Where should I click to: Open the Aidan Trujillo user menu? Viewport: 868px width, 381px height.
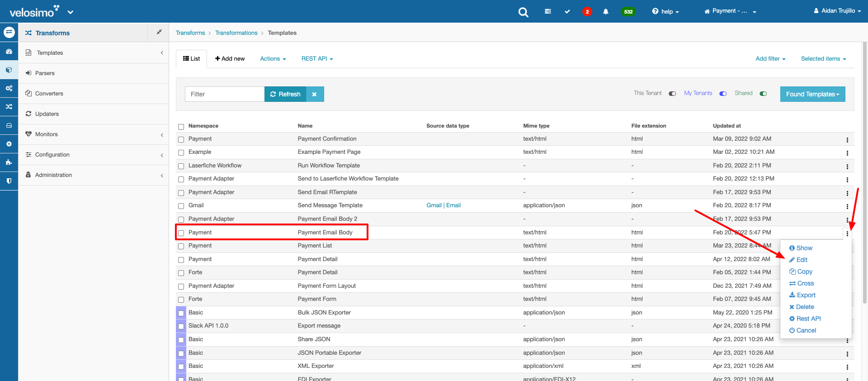[x=837, y=11]
